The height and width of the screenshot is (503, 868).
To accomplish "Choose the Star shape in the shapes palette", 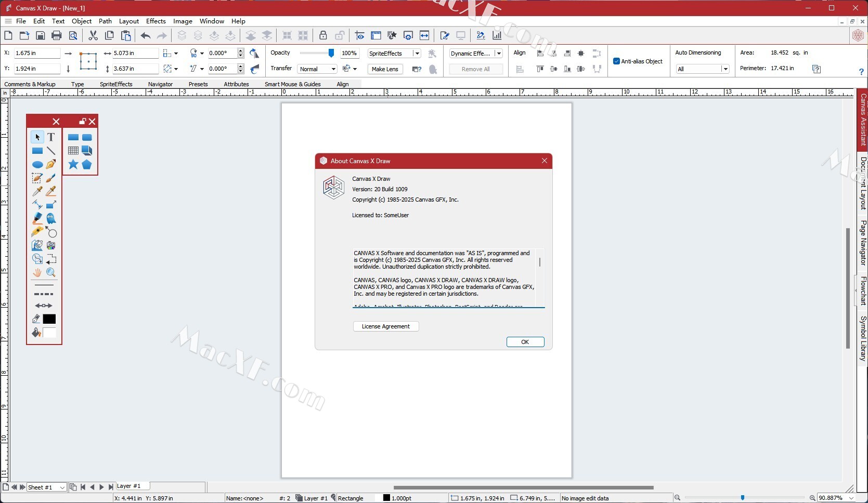I will [73, 165].
